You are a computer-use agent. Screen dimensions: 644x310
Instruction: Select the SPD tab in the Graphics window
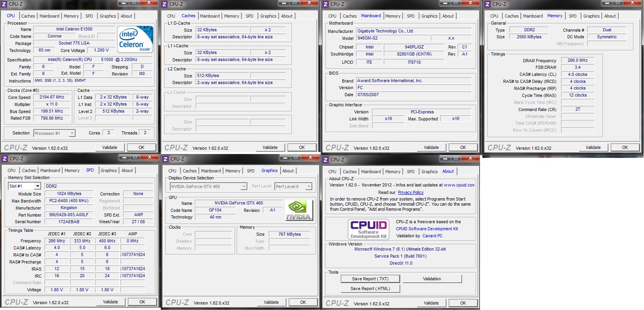251,171
